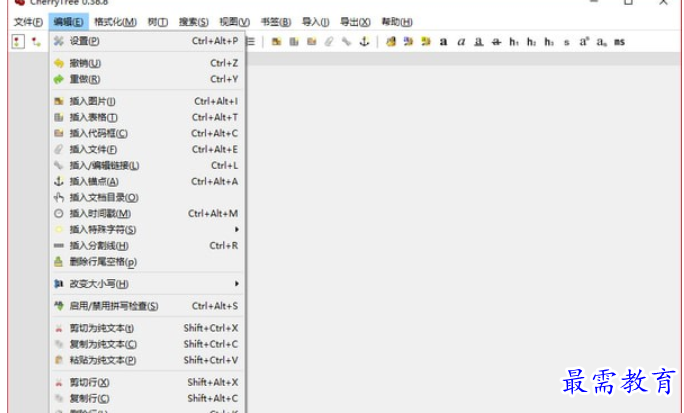Toggle underline with the underlined 'a' icon
Viewport: 684px width, 413px height.
click(x=479, y=42)
